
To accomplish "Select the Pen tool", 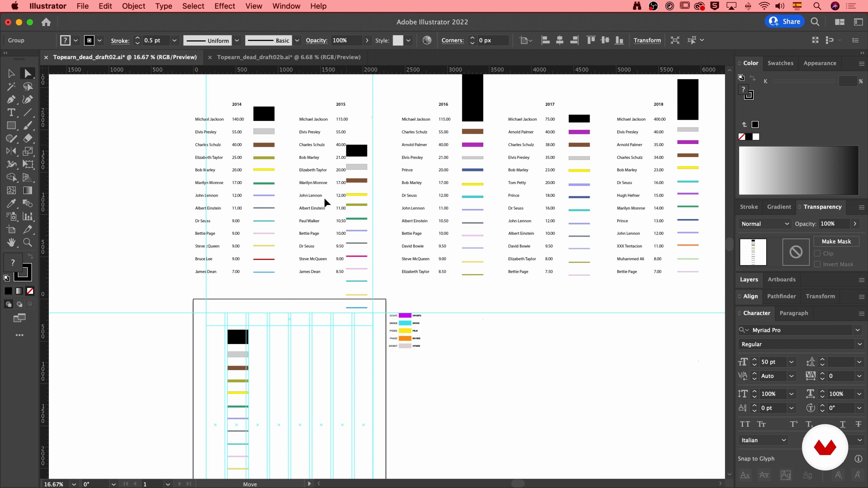I will click(11, 99).
